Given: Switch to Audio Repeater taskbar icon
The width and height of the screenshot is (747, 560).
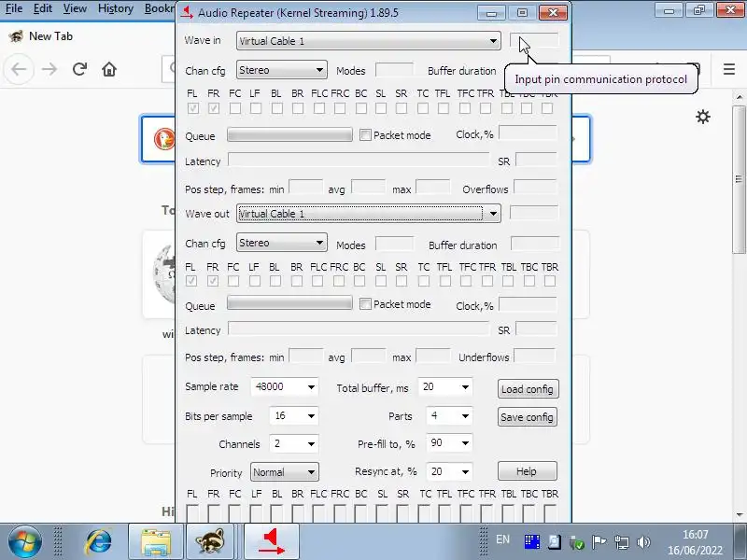Looking at the screenshot, I should point(272,542).
